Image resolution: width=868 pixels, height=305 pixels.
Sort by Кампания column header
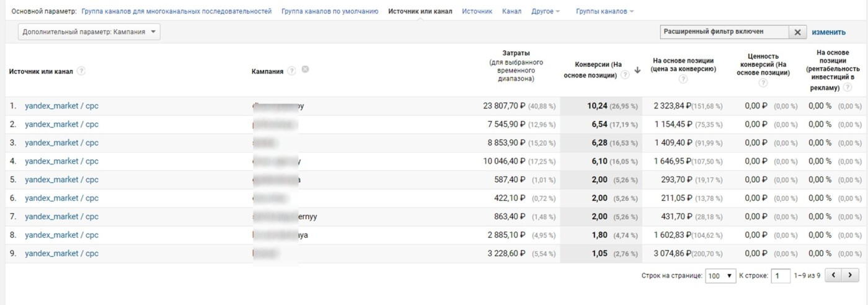point(267,71)
